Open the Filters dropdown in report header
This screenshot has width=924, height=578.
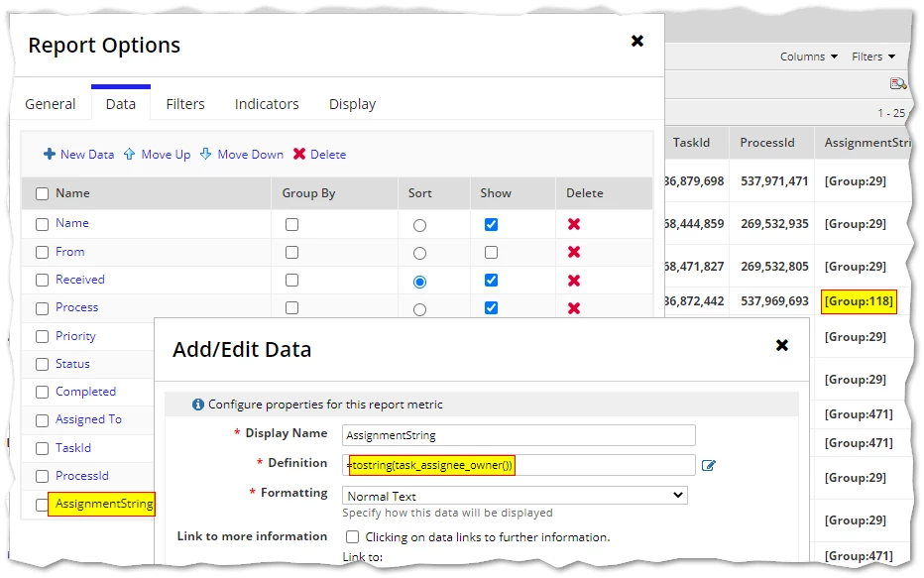[x=873, y=57]
